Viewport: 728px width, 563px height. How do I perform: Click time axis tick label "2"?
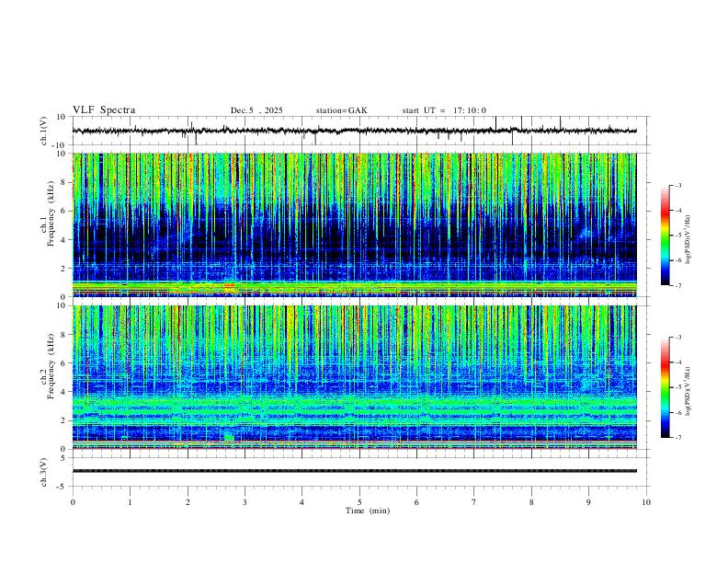click(188, 502)
